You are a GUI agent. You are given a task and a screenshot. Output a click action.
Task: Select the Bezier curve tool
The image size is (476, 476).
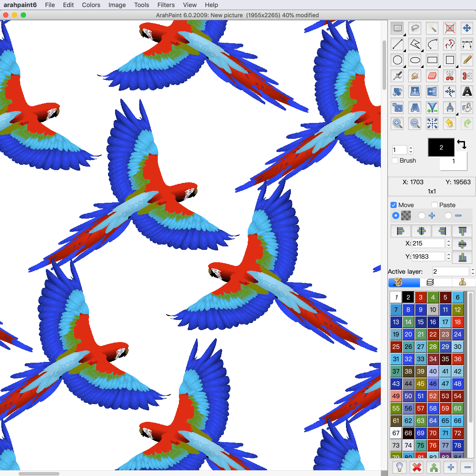point(467,44)
